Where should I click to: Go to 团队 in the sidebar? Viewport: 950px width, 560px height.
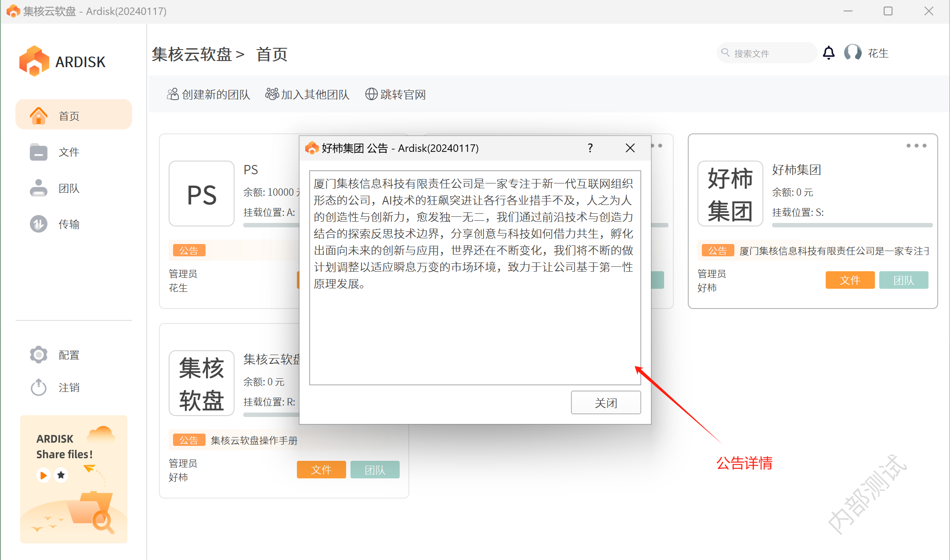pos(69,188)
